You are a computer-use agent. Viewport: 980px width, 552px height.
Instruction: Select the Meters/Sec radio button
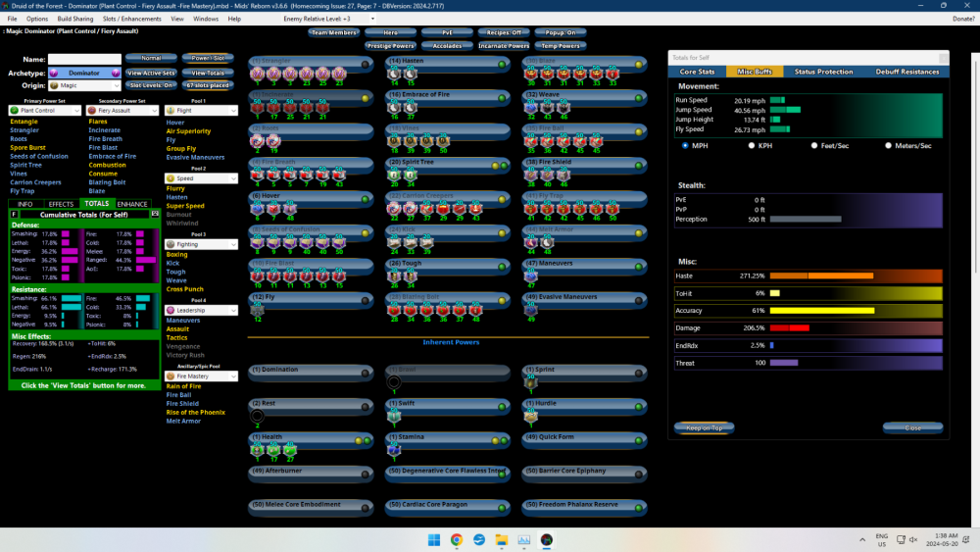tap(888, 146)
